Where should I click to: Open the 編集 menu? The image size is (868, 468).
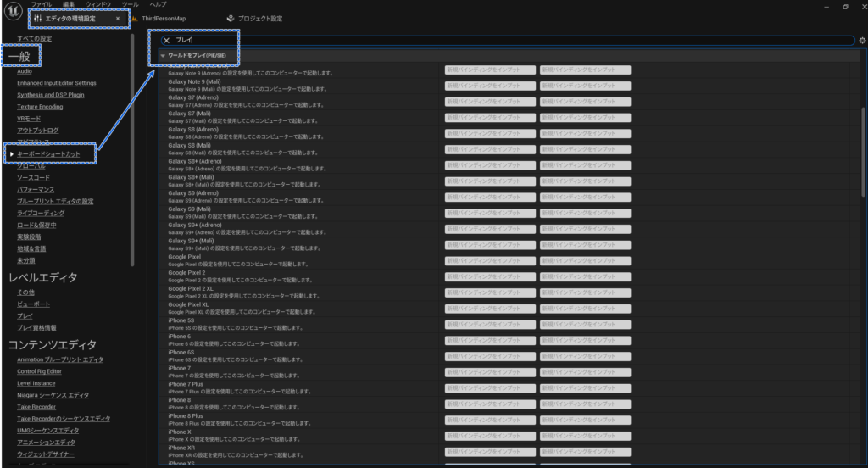click(x=69, y=4)
